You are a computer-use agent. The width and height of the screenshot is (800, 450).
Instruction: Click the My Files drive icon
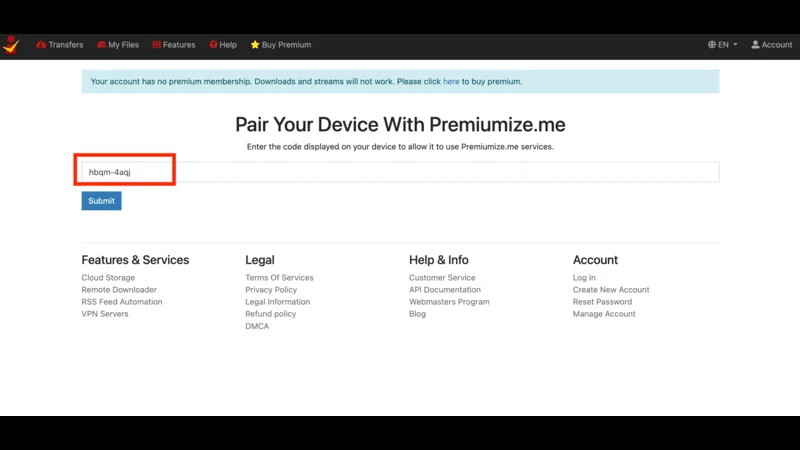pyautogui.click(x=102, y=45)
